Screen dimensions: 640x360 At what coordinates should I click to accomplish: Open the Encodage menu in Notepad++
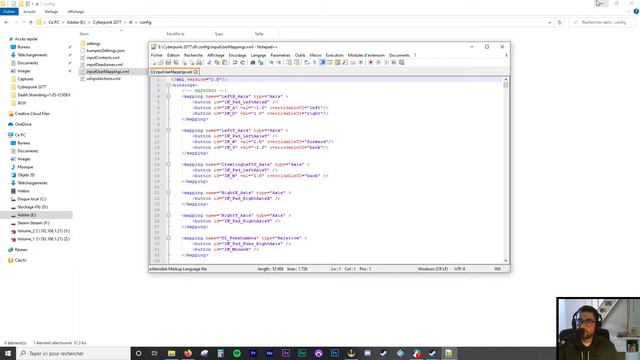coord(238,55)
